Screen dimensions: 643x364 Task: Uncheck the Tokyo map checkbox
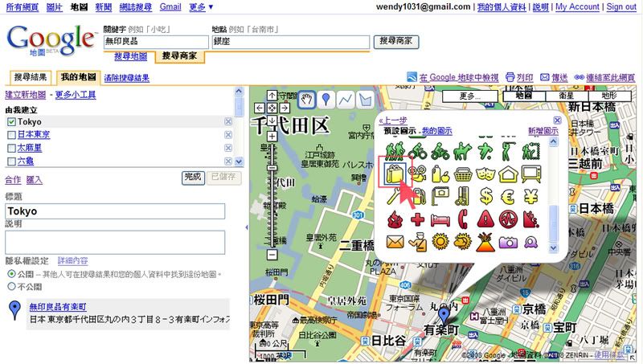click(x=11, y=121)
